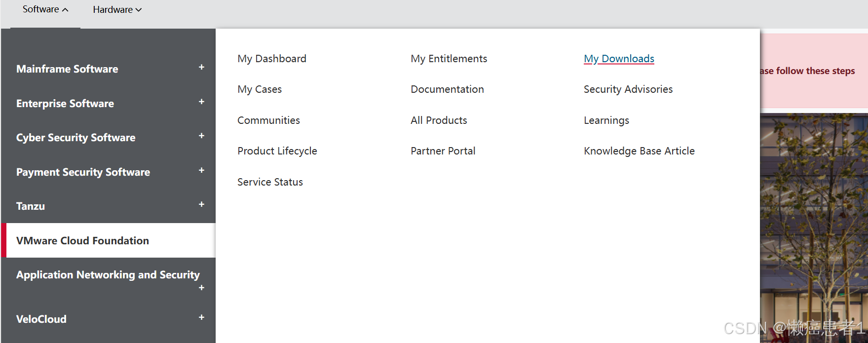Open Product Lifecycle link
The width and height of the screenshot is (868, 343).
(277, 151)
